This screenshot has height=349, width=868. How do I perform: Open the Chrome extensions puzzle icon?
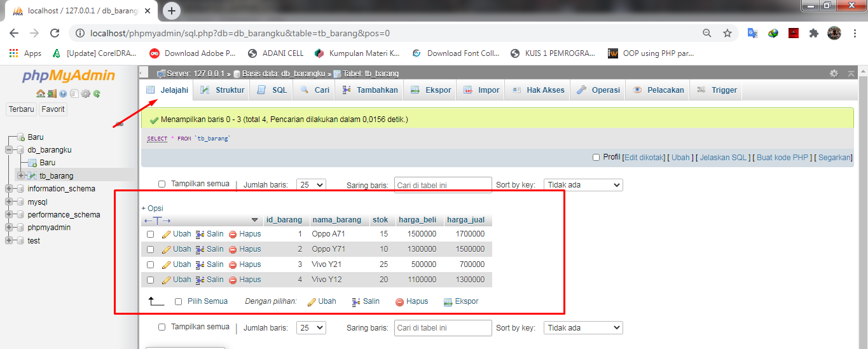[x=813, y=33]
